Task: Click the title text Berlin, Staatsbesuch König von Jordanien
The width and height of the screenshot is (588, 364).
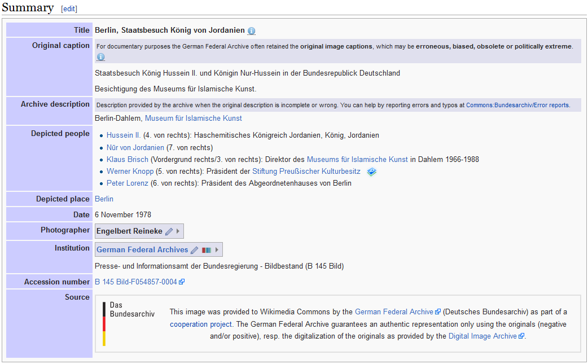Action: click(169, 30)
